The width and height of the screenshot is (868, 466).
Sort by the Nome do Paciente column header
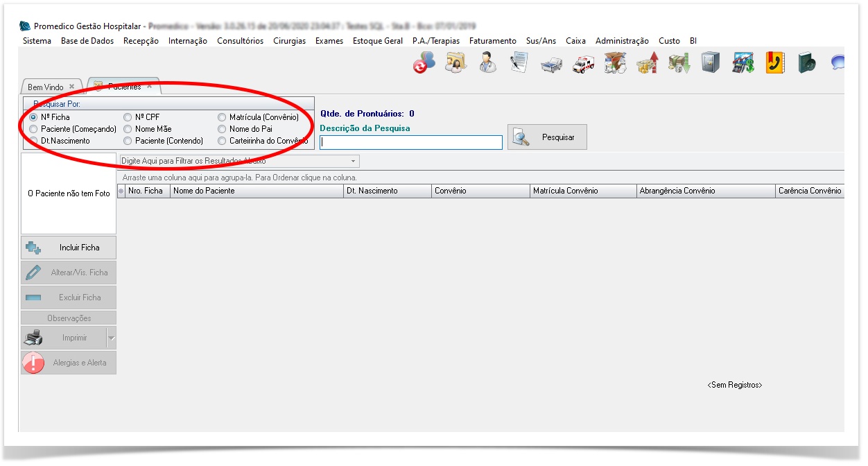(x=257, y=191)
